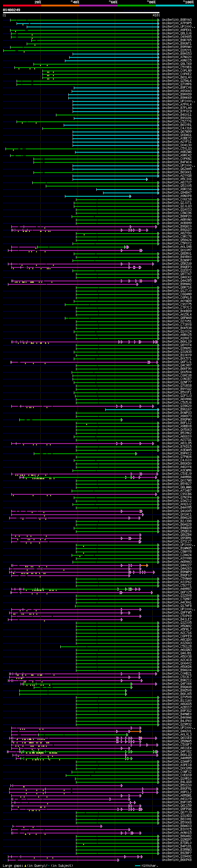
Task: Select the UniRef100_A5C3X6 label
Action: (177, 179)
